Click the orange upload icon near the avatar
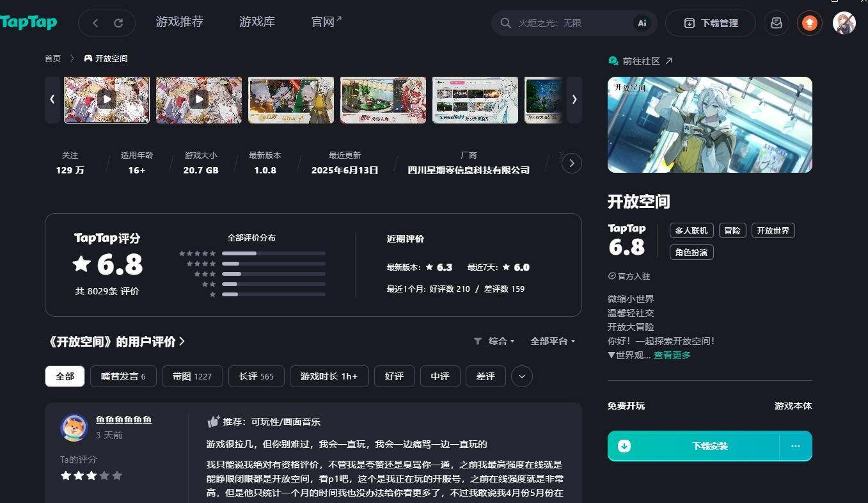This screenshot has width=868, height=503. 809,22
